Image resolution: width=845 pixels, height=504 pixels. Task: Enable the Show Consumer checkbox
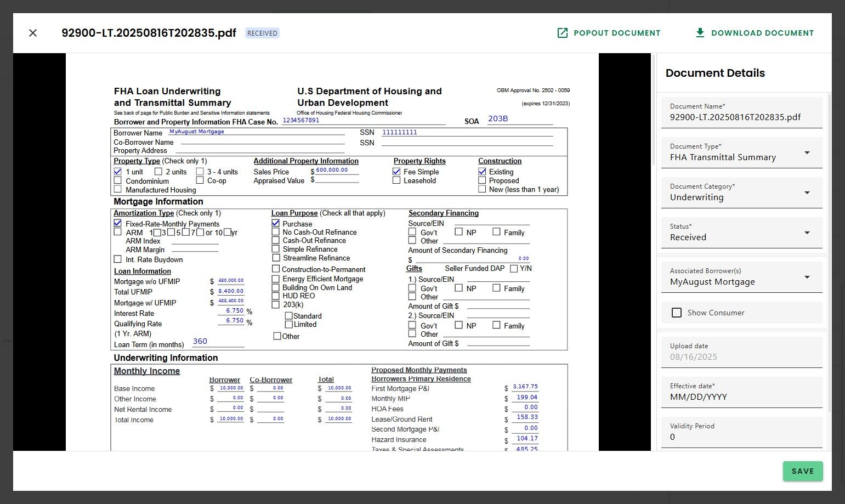coord(677,313)
